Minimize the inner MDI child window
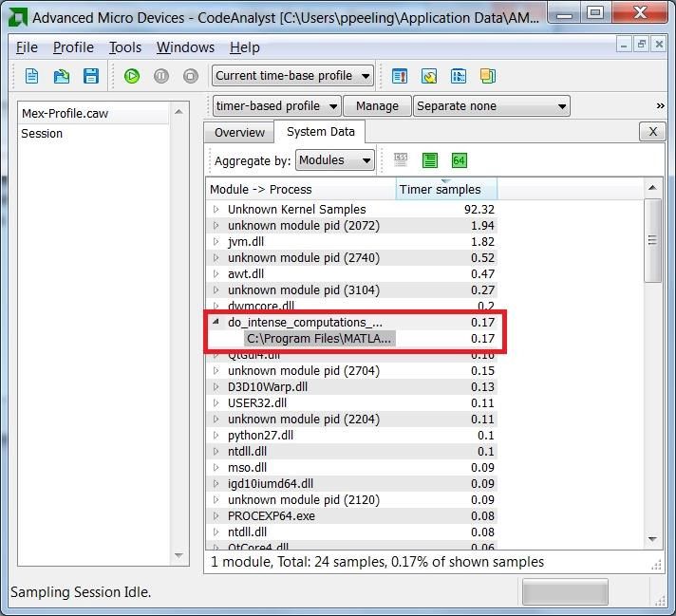The height and width of the screenshot is (616, 676). point(624,44)
